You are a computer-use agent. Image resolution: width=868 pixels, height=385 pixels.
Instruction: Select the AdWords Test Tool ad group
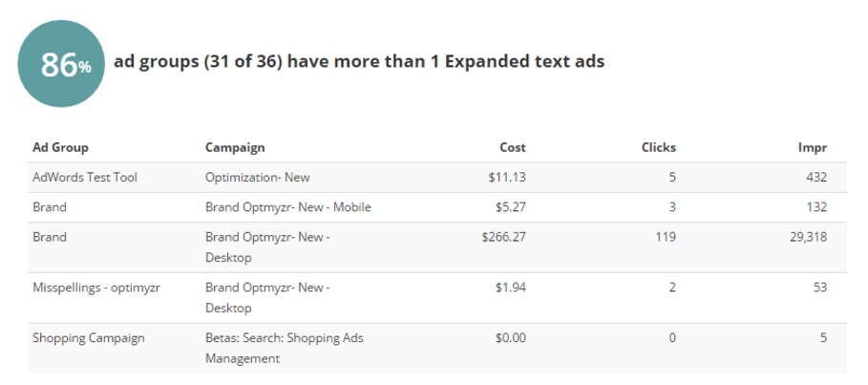tap(85, 178)
